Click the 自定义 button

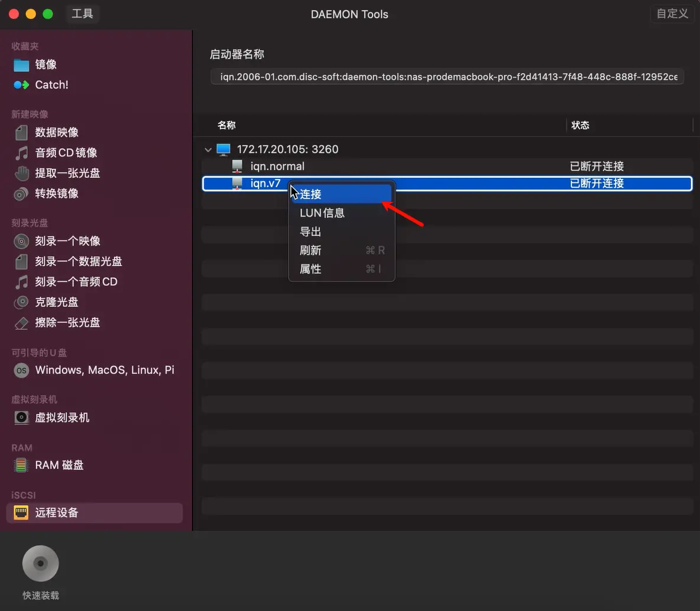(672, 14)
